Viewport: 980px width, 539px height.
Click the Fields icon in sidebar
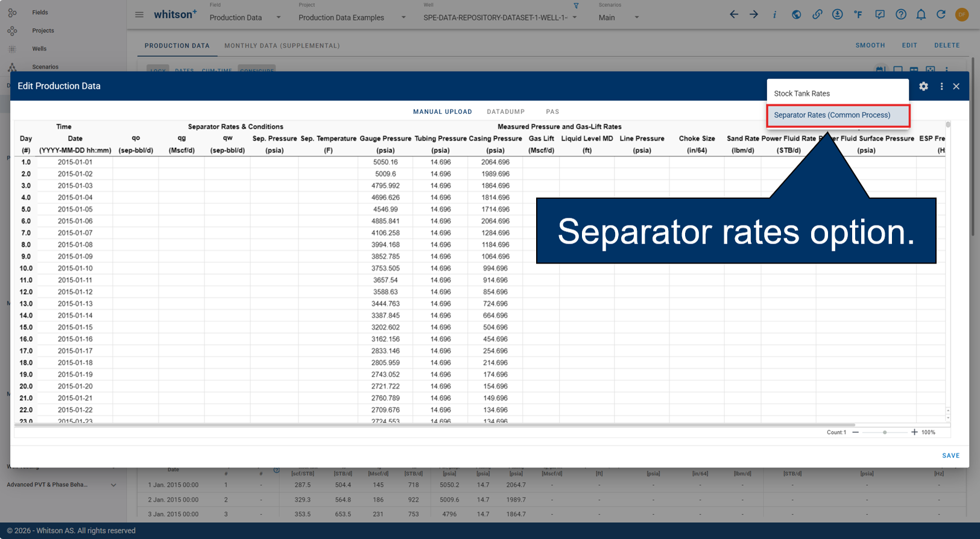12,12
